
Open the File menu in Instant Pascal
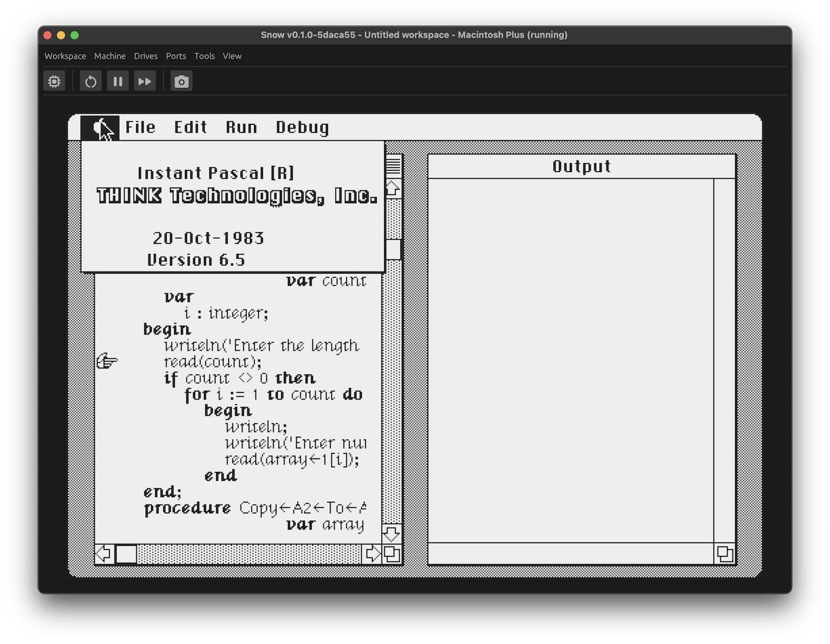click(140, 127)
